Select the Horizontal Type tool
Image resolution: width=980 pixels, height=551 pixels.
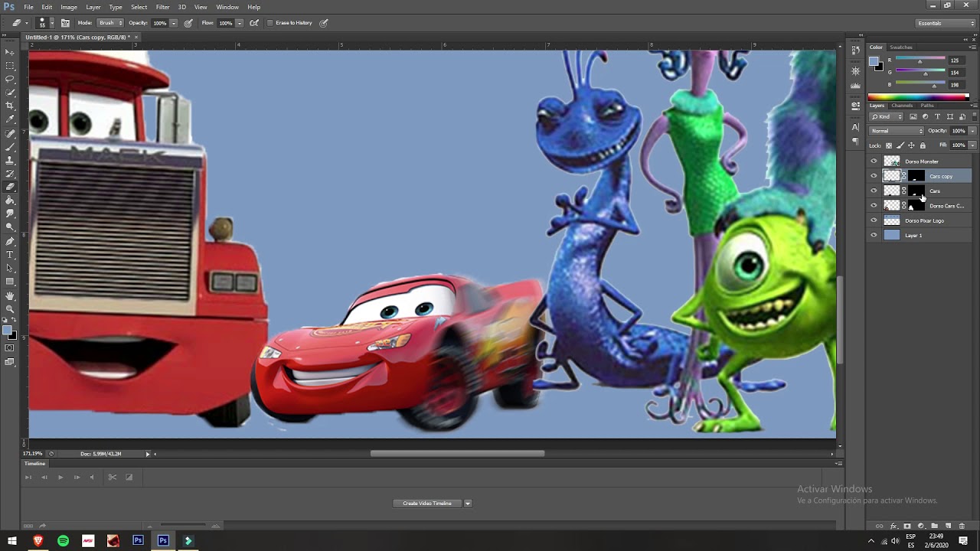tap(10, 255)
